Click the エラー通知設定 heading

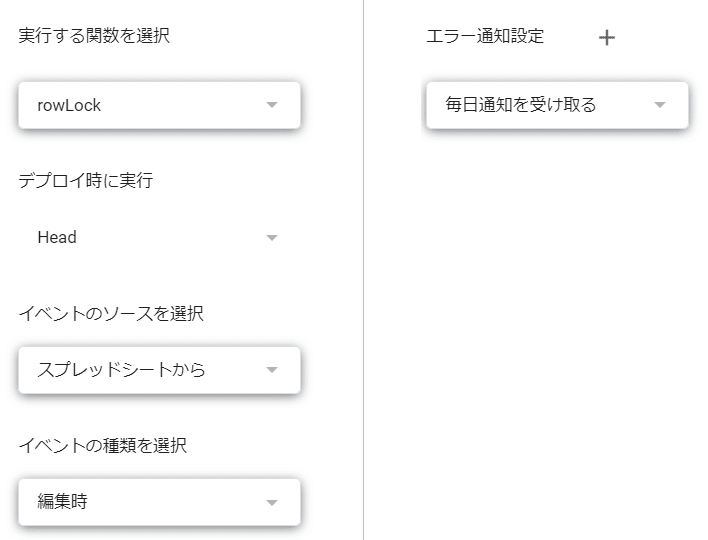tap(485, 36)
